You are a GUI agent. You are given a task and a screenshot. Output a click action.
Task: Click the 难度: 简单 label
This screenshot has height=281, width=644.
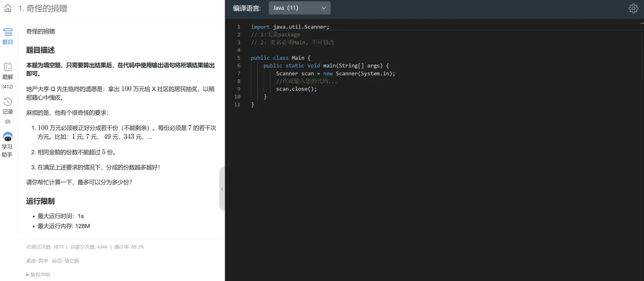tap(37, 261)
